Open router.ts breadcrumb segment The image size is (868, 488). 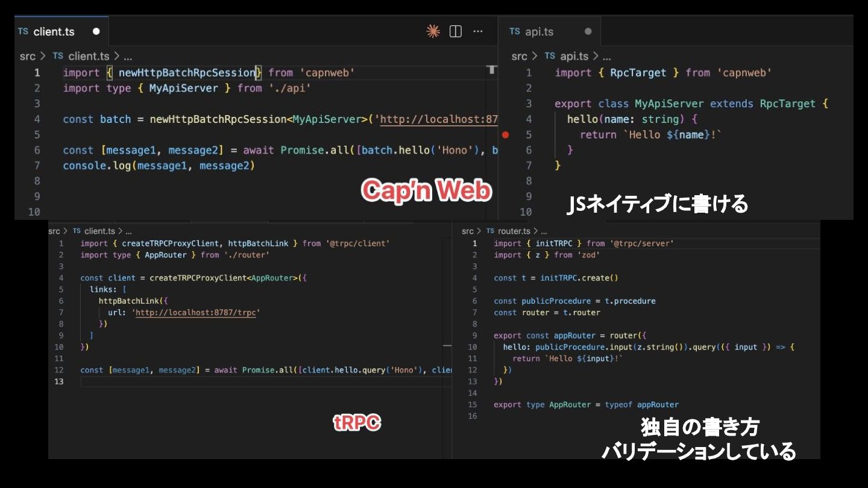[x=514, y=231]
